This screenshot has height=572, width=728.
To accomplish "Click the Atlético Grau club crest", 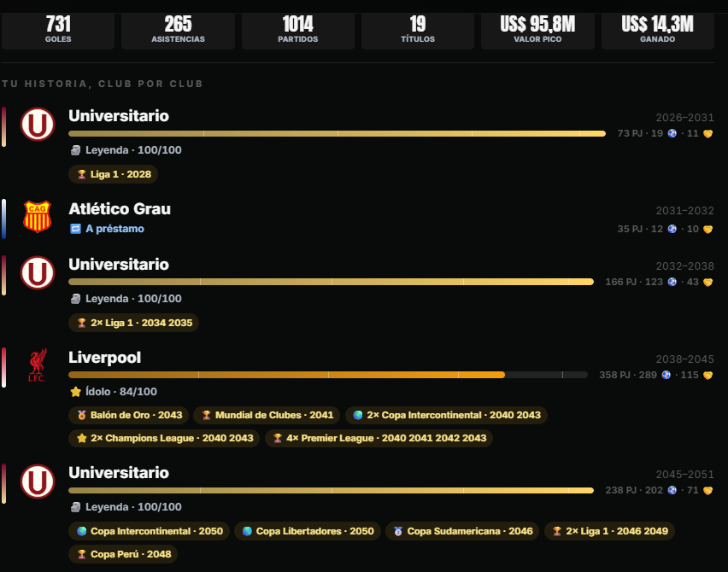I will [x=37, y=217].
